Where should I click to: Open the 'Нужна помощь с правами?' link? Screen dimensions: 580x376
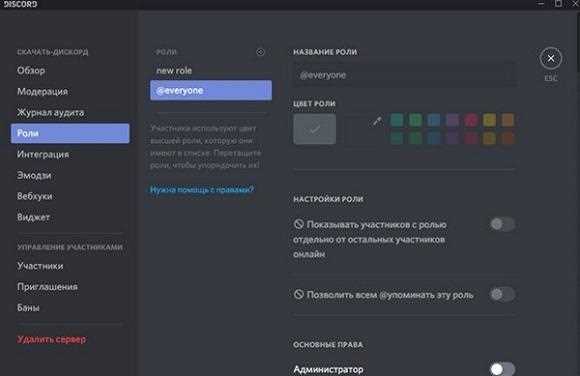[202, 190]
